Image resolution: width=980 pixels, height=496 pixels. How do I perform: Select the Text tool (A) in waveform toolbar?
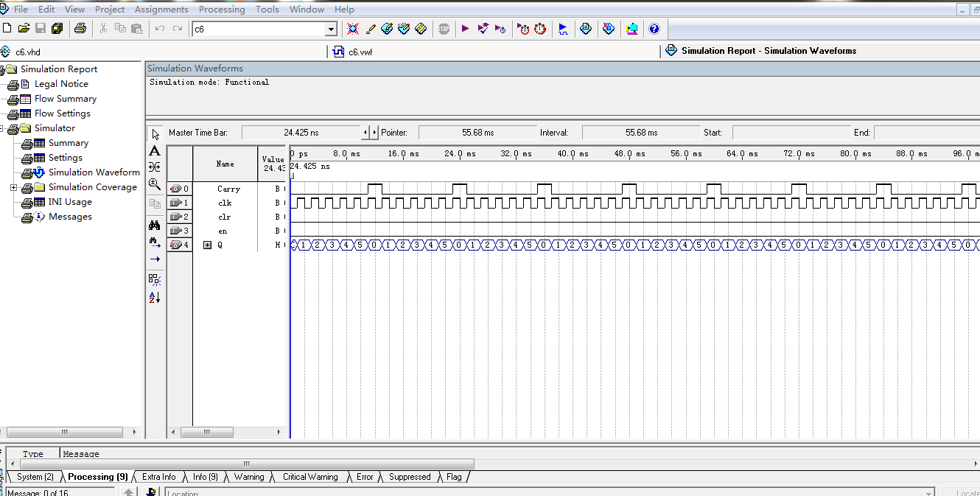155,150
